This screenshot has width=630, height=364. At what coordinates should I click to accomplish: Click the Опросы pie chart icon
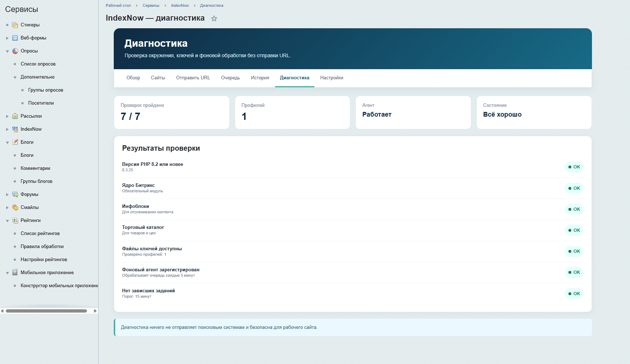15,51
